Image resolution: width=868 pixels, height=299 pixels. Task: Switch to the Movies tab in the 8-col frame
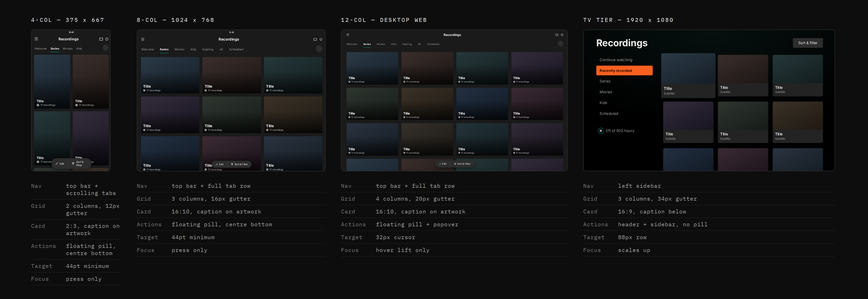180,50
